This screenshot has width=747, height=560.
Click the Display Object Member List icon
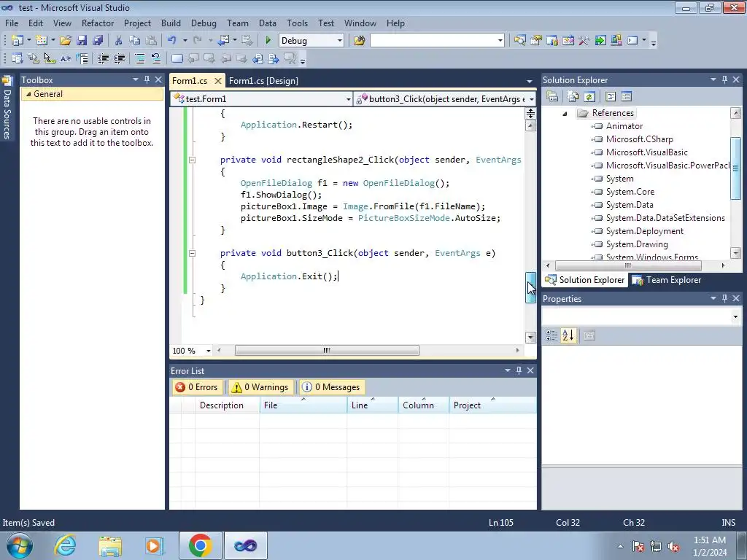coord(18,58)
